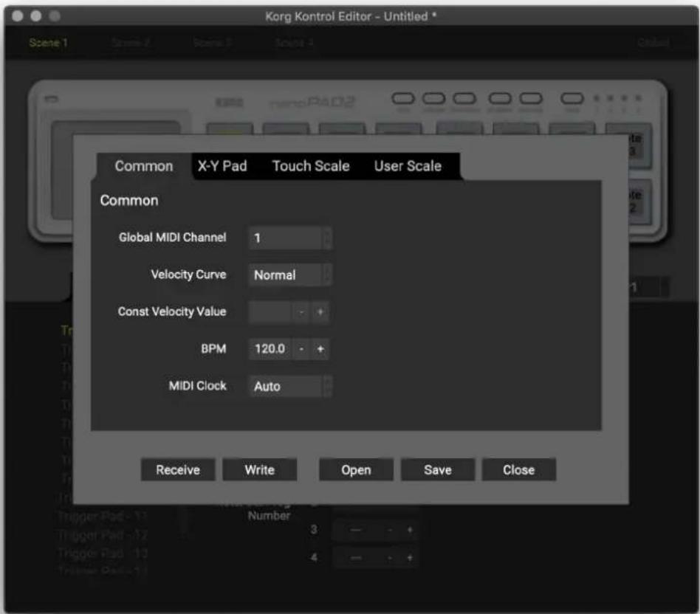Increase BPM with the plus button

pos(320,348)
